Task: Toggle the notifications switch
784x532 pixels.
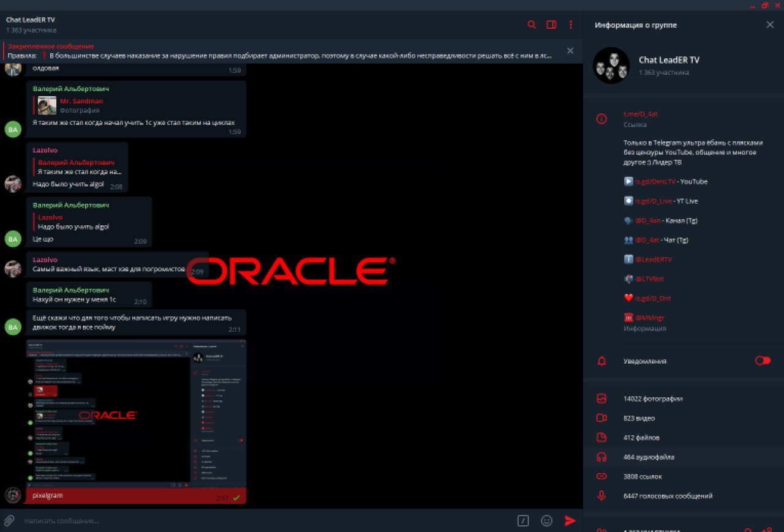Action: [x=763, y=361]
